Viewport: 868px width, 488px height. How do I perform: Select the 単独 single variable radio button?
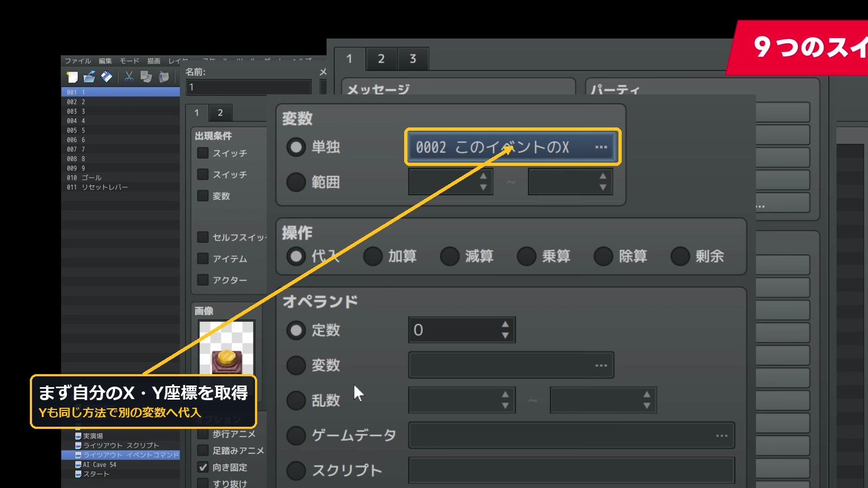[296, 147]
